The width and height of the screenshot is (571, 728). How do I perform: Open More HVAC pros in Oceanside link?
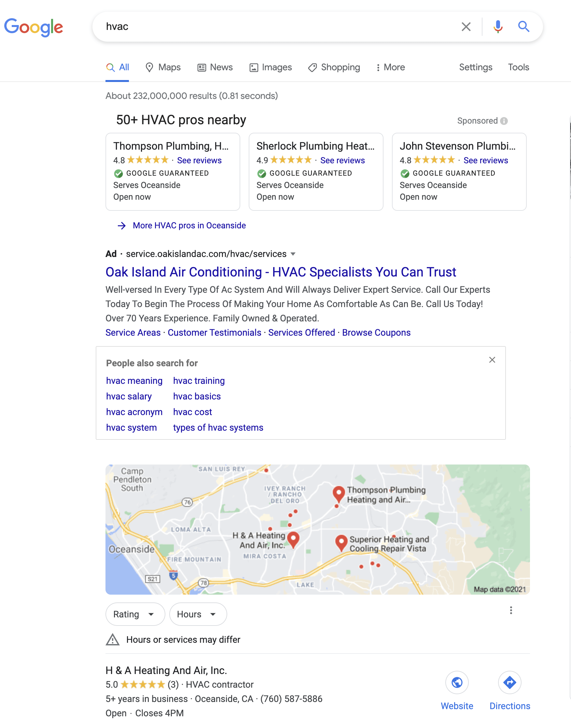(x=189, y=226)
